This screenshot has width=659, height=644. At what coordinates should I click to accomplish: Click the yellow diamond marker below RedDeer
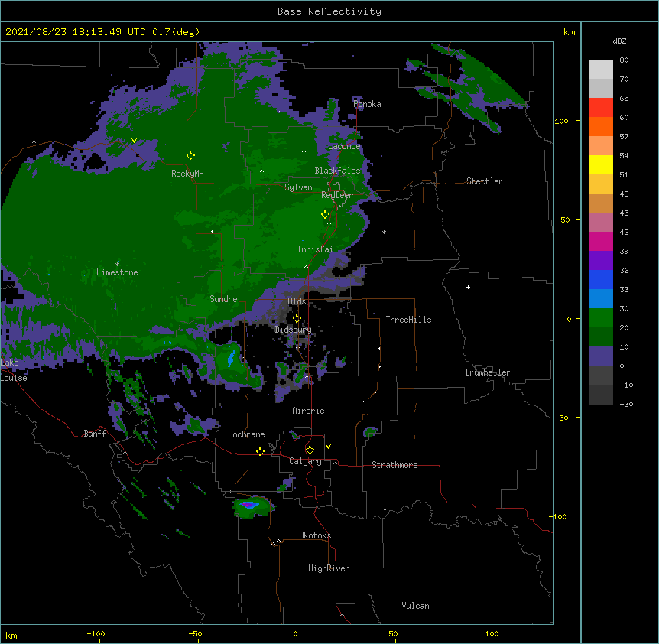tap(326, 215)
